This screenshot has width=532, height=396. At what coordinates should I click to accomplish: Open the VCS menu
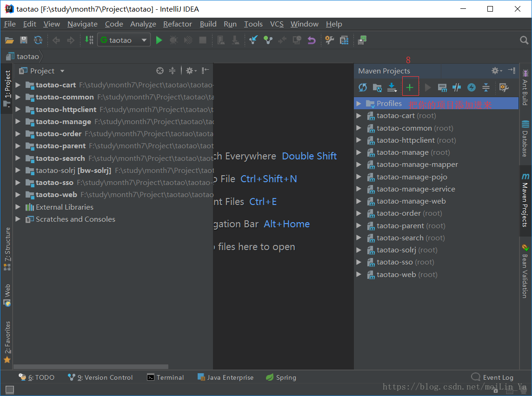(x=277, y=24)
